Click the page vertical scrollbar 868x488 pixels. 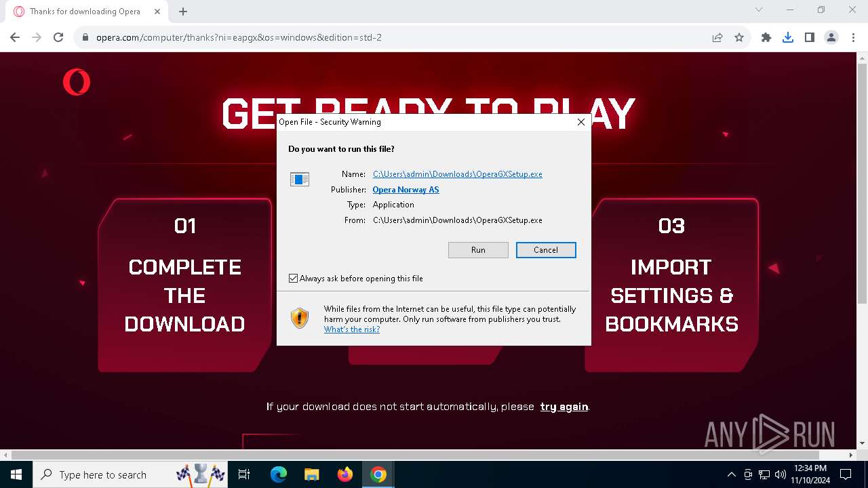pos(862,183)
